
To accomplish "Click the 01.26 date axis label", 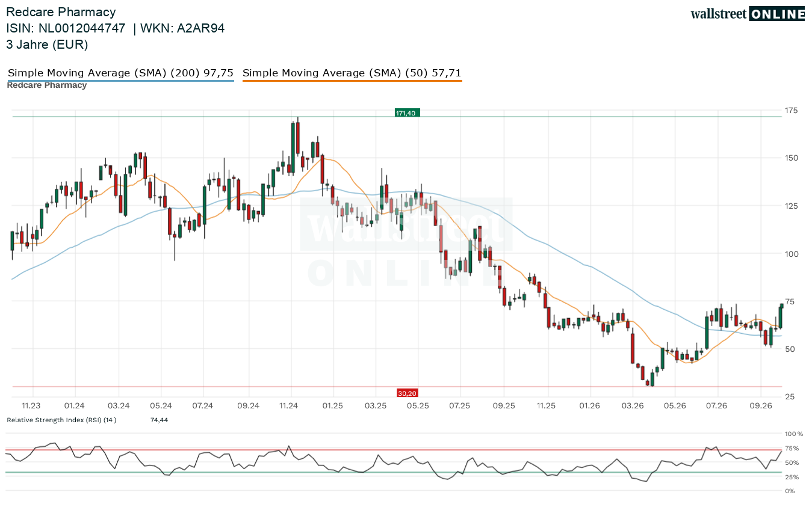I will click(590, 406).
